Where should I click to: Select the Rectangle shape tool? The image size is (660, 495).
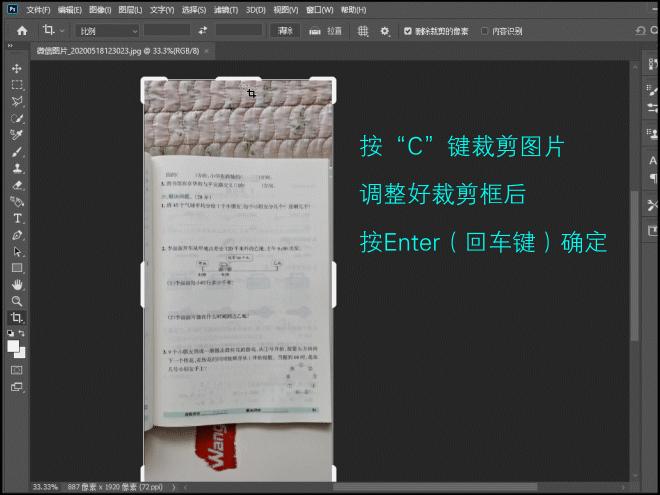(x=17, y=268)
